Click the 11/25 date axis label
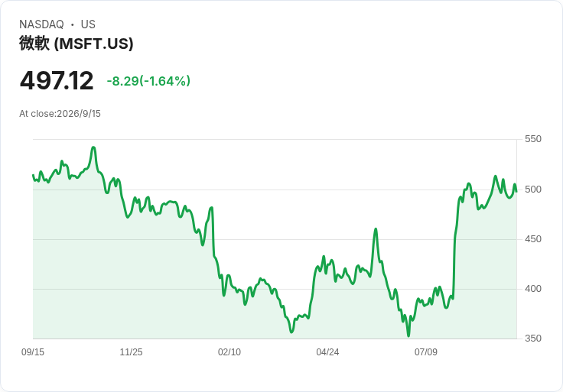The height and width of the screenshot is (392, 563). pyautogui.click(x=131, y=352)
